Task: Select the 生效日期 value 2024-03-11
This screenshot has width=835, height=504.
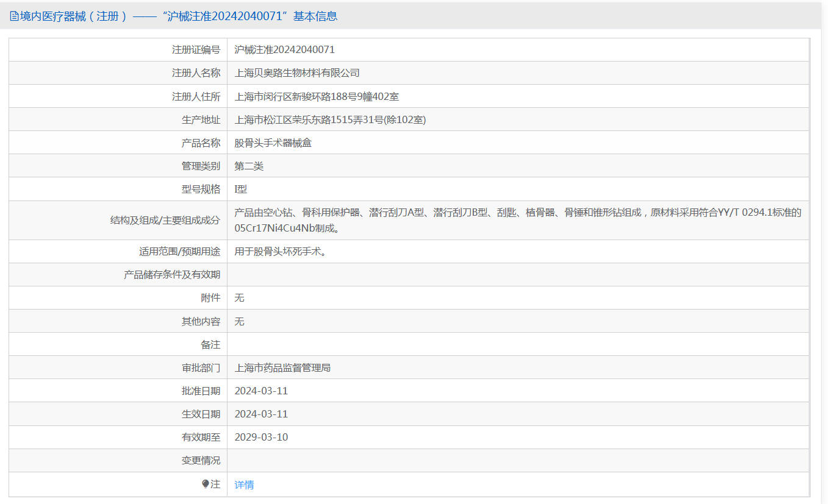Action: [261, 414]
